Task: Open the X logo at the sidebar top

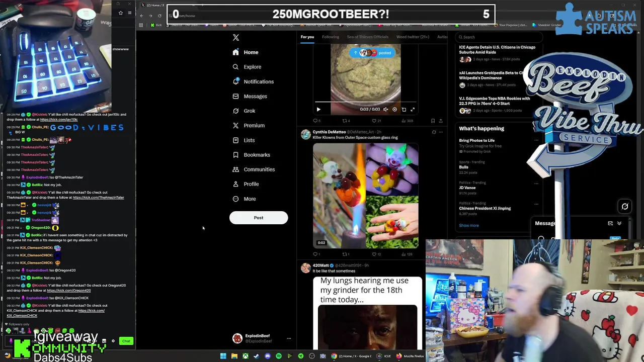Action: click(235, 37)
